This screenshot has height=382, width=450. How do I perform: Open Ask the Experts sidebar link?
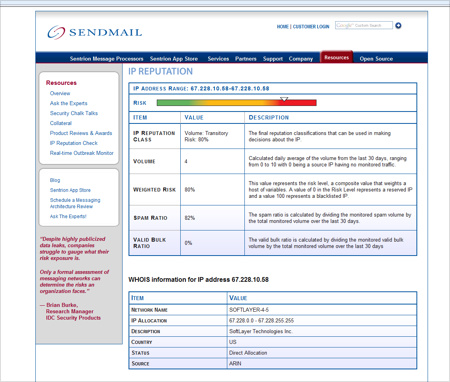pos(69,103)
